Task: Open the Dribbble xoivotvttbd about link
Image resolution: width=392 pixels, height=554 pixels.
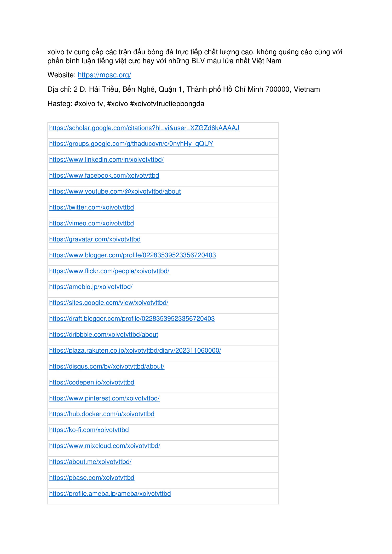Action: [103, 335]
